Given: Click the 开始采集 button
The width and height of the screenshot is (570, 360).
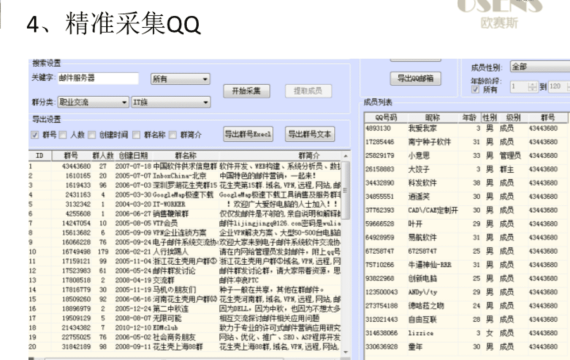Looking at the screenshot, I should pos(246,91).
